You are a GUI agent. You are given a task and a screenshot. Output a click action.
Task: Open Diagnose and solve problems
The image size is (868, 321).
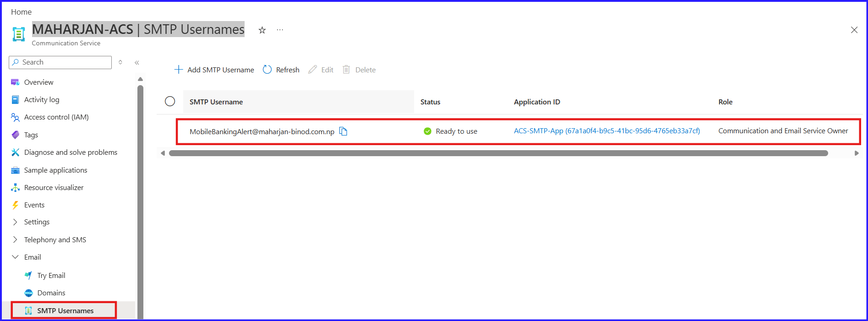point(71,152)
